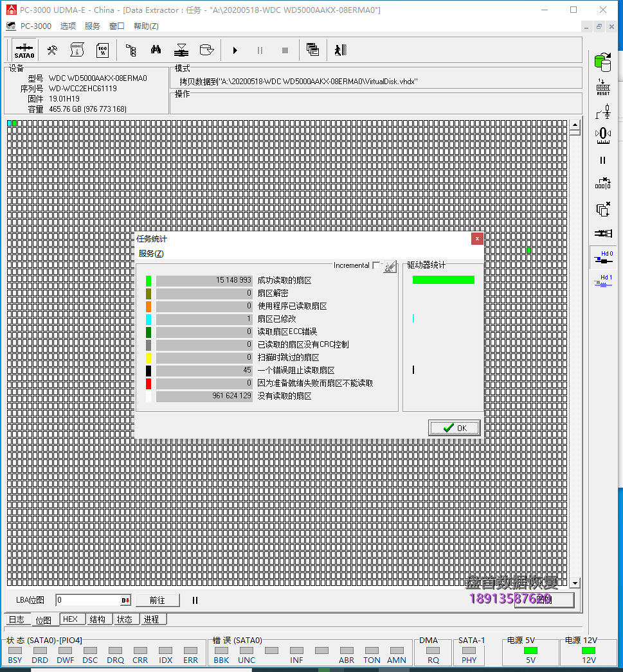Open the 服务(Z) menu in statistics dialog

151,254
